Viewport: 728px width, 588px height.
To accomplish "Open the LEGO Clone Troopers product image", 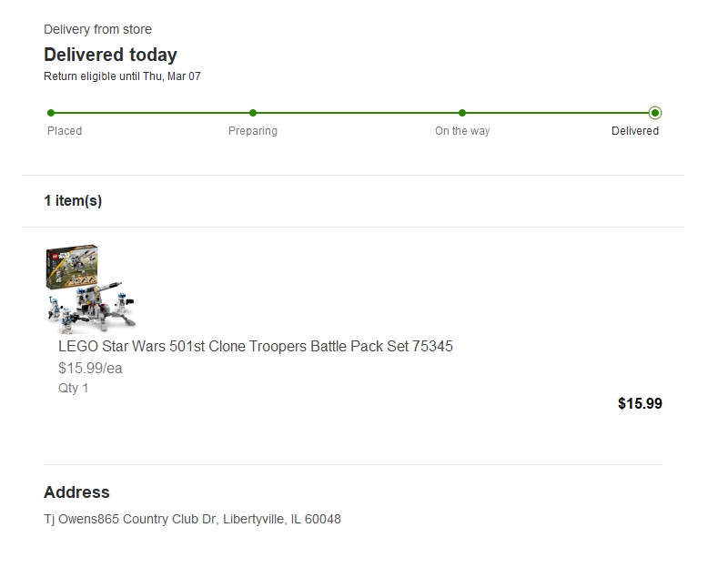I will (x=91, y=289).
